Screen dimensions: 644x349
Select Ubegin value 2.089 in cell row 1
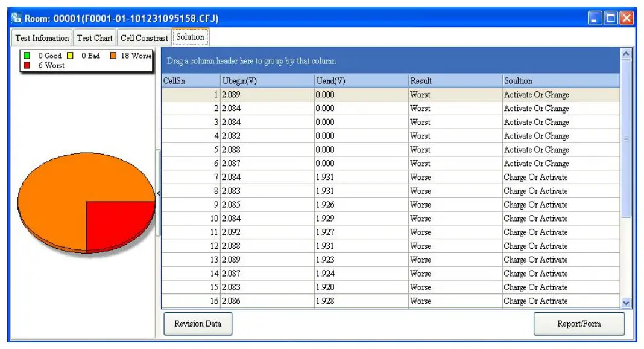click(x=267, y=95)
